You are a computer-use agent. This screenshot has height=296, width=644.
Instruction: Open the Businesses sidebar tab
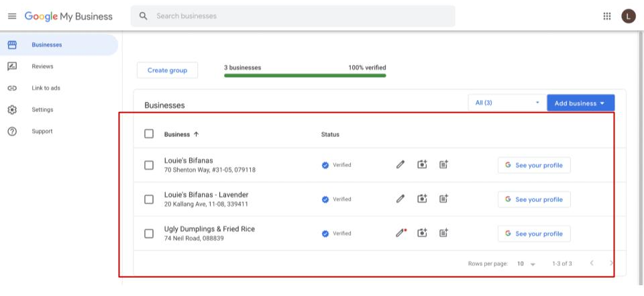pyautogui.click(x=59, y=45)
